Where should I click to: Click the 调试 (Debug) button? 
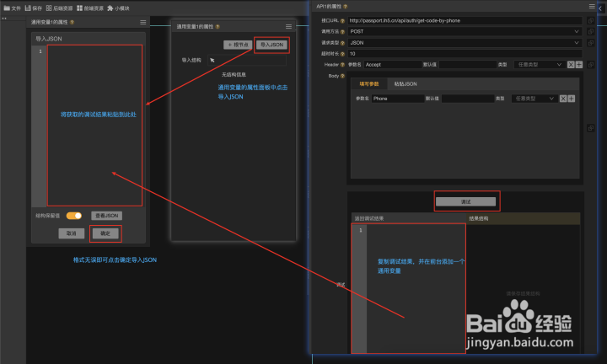tap(465, 201)
